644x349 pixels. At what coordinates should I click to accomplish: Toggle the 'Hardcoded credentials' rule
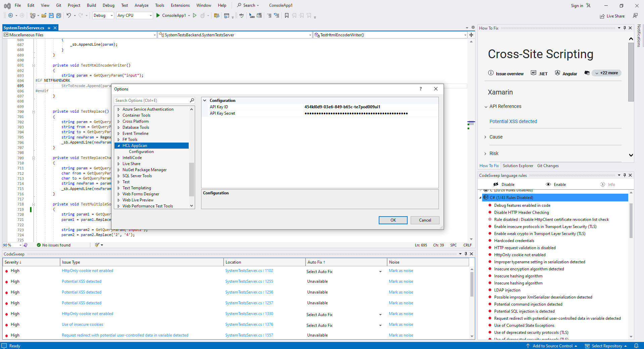[490, 241]
